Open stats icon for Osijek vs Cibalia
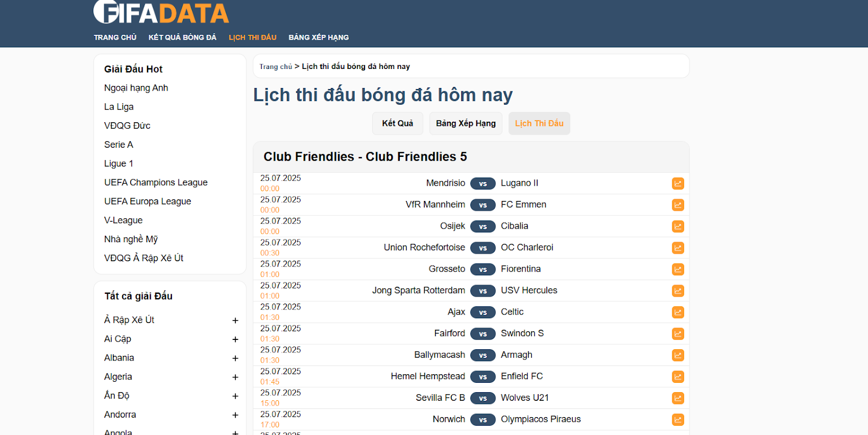 [678, 226]
